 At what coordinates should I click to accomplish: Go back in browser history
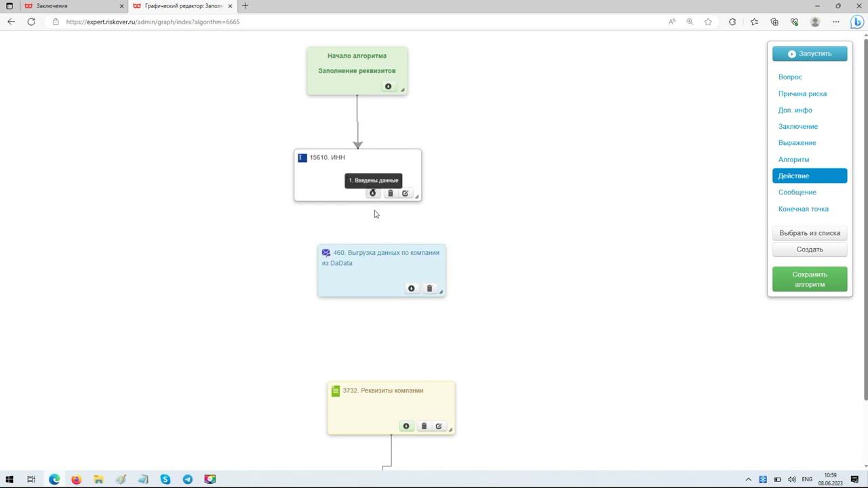point(11,22)
